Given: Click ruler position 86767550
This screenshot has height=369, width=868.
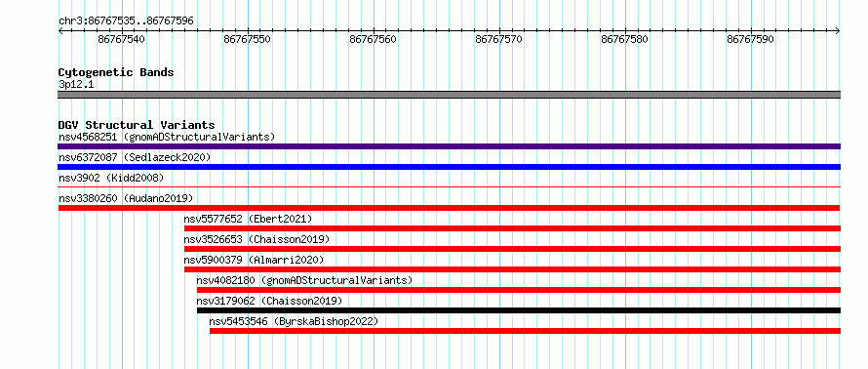Looking at the screenshot, I should [248, 39].
